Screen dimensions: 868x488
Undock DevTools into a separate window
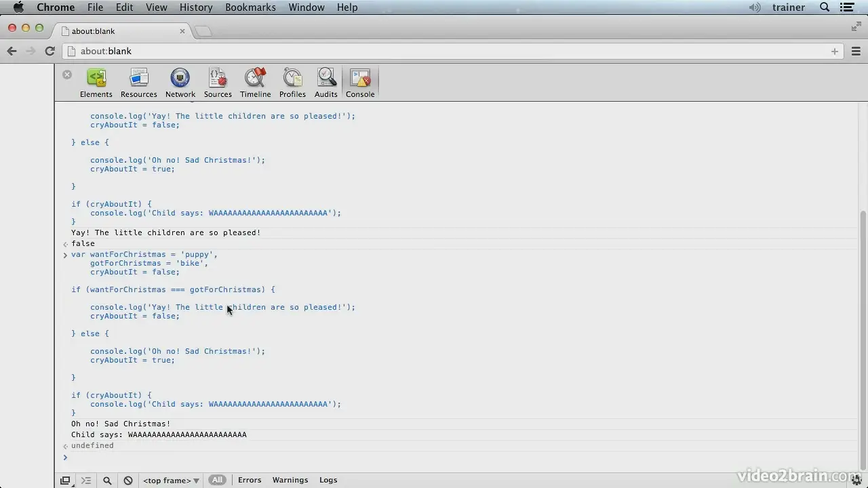coord(65,481)
